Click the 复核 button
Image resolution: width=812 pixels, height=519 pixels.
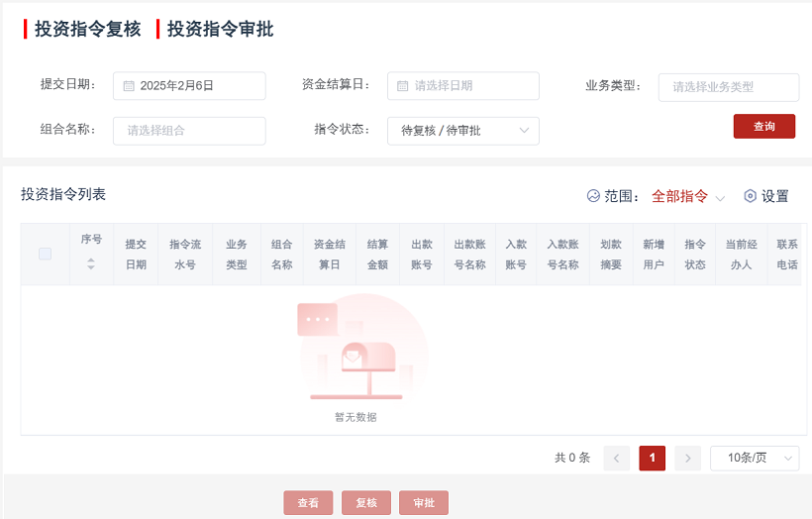(366, 503)
